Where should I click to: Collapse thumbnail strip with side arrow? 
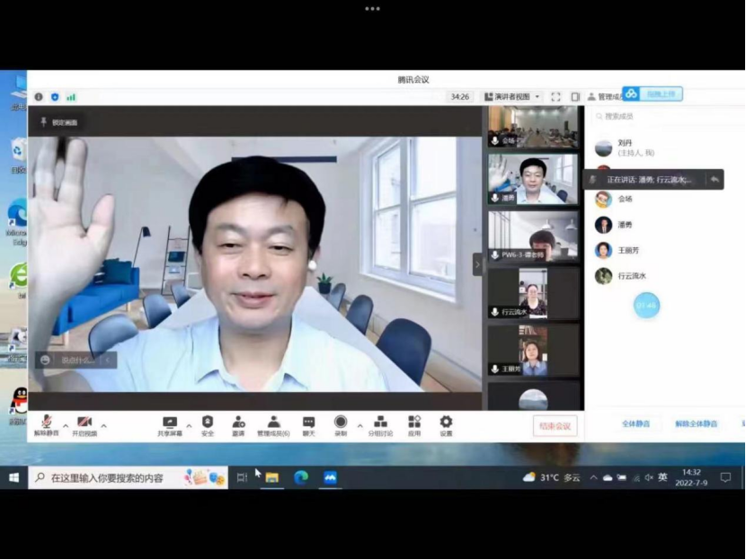(478, 263)
